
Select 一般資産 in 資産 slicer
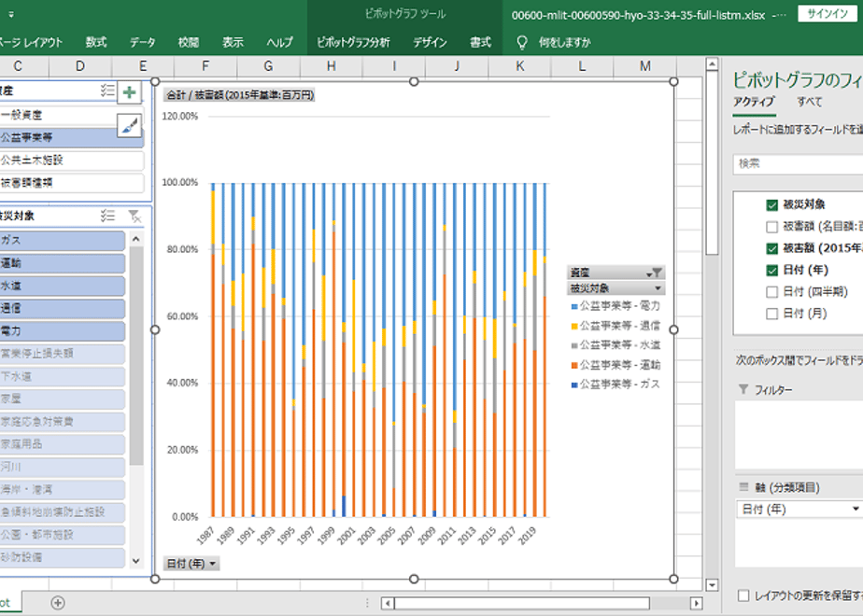click(x=72, y=115)
